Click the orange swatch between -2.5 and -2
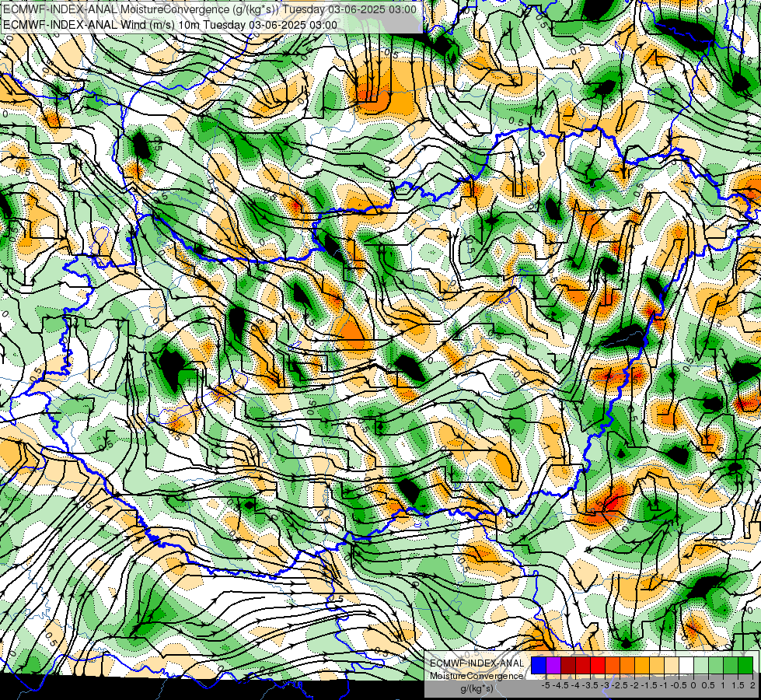This screenshot has height=700, width=761. click(x=627, y=666)
